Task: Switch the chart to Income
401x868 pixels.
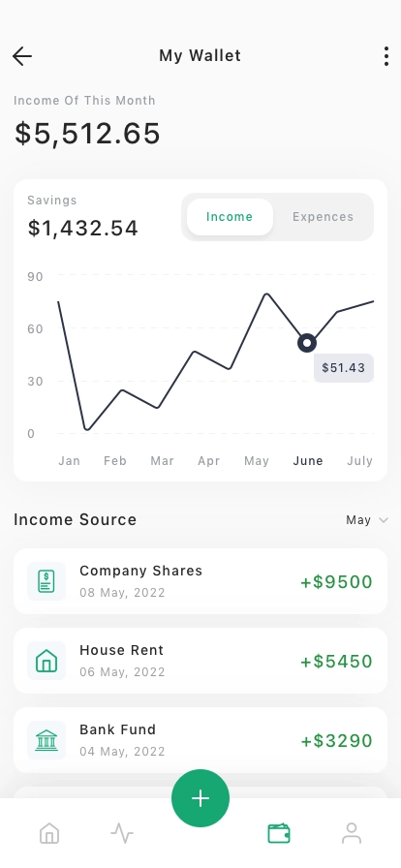Action: [x=230, y=217]
